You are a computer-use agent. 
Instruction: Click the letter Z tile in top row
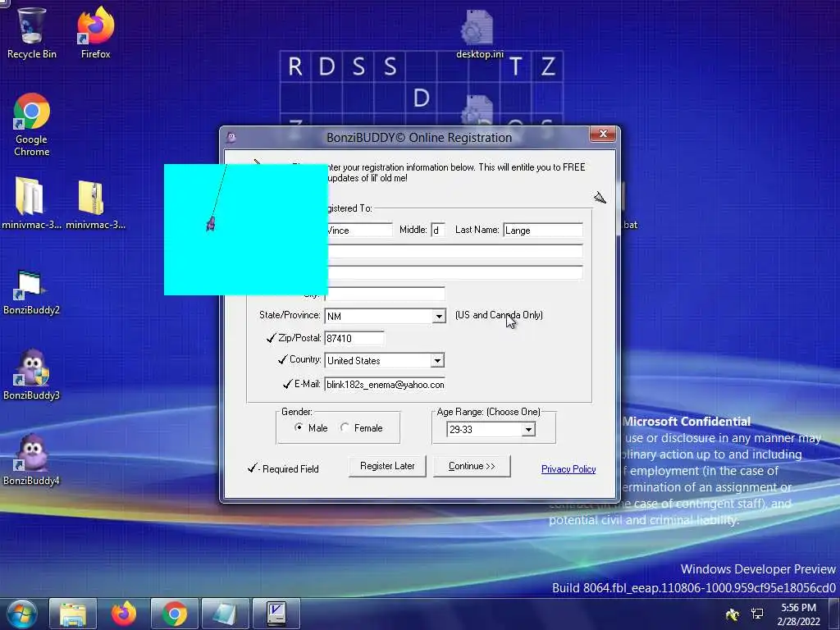547,67
